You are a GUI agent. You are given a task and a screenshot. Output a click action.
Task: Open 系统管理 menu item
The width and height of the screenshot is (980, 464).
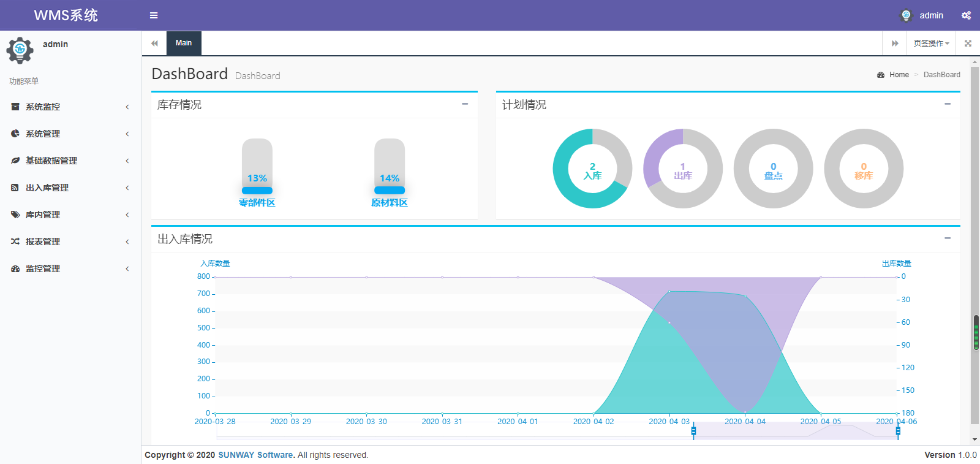(70, 134)
